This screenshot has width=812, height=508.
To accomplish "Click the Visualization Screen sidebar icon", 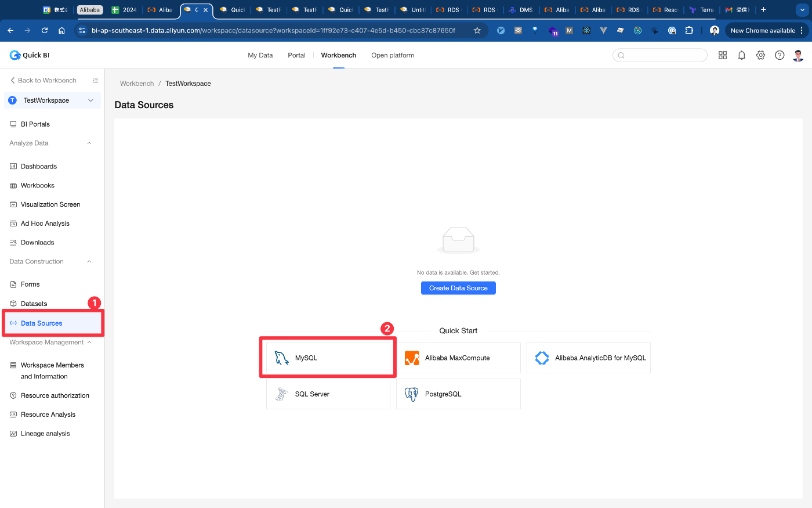I will (x=13, y=205).
